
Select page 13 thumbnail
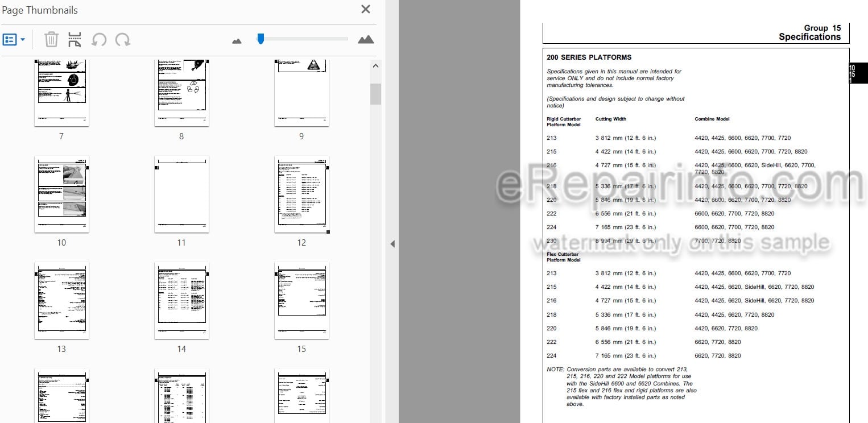[x=61, y=300]
